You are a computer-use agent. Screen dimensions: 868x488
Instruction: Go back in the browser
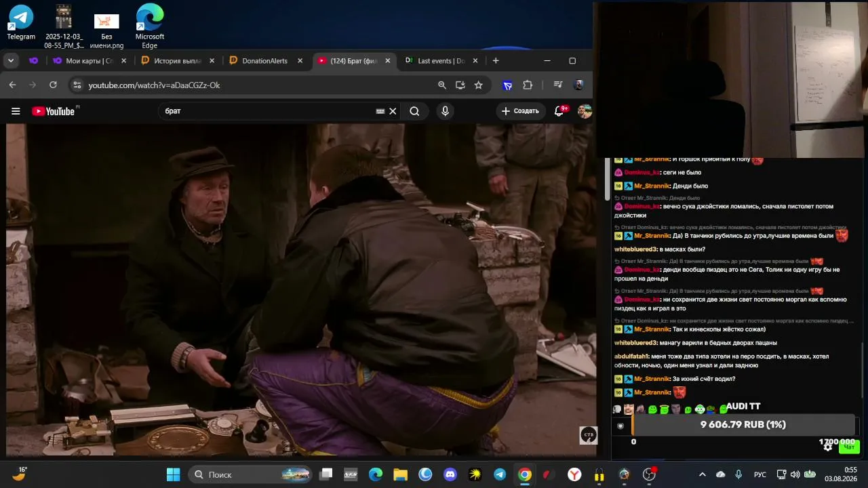click(x=12, y=85)
